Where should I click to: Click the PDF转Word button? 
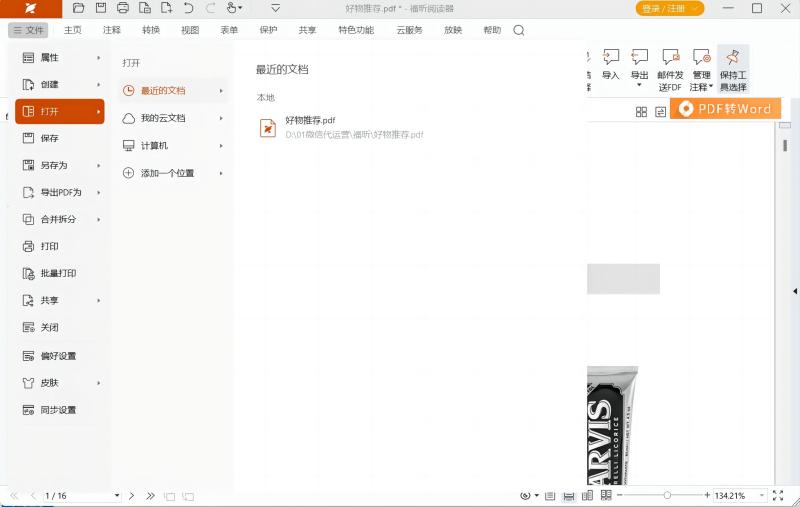click(x=724, y=108)
